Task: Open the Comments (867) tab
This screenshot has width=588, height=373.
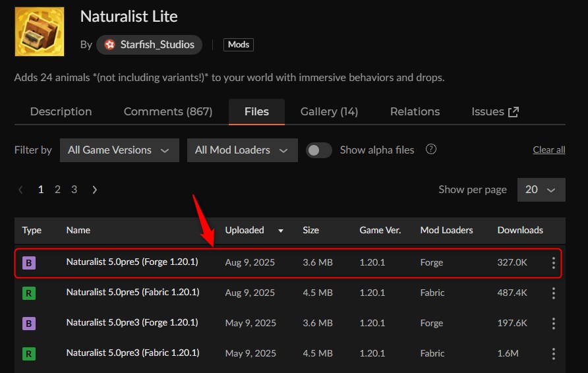Action: pyautogui.click(x=168, y=112)
